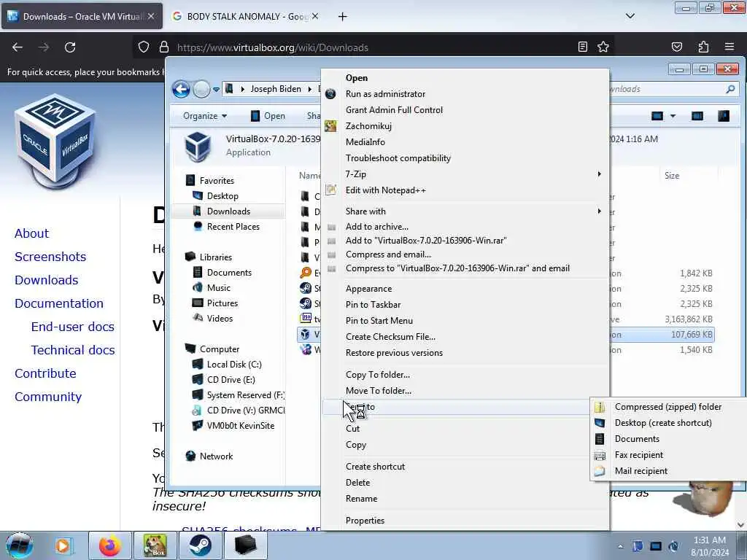The height and width of the screenshot is (560, 747).
Task: Open Firefox extensions puzzle icon
Action: coord(703,47)
